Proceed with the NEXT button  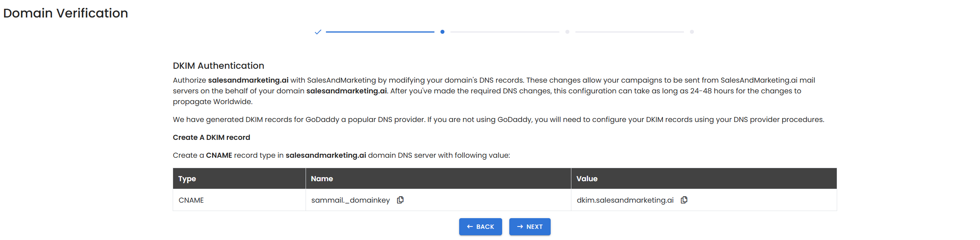tap(530, 226)
